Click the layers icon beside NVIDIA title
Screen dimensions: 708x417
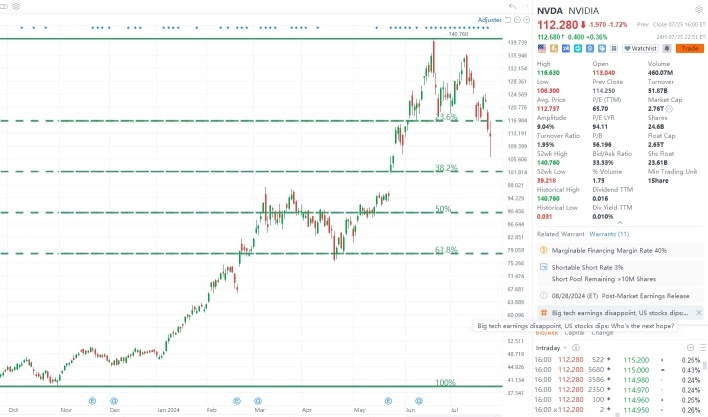point(699,10)
